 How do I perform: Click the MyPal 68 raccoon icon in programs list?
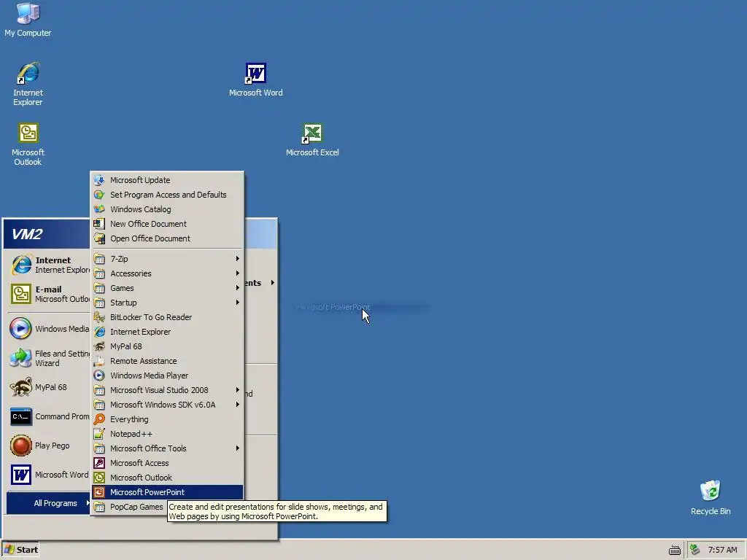(x=99, y=346)
